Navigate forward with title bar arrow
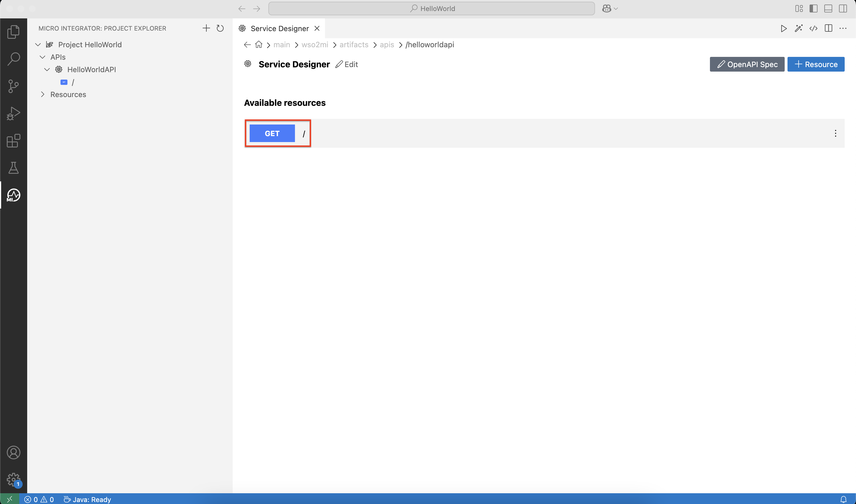Screen dimensions: 856x504 pyautogui.click(x=257, y=9)
